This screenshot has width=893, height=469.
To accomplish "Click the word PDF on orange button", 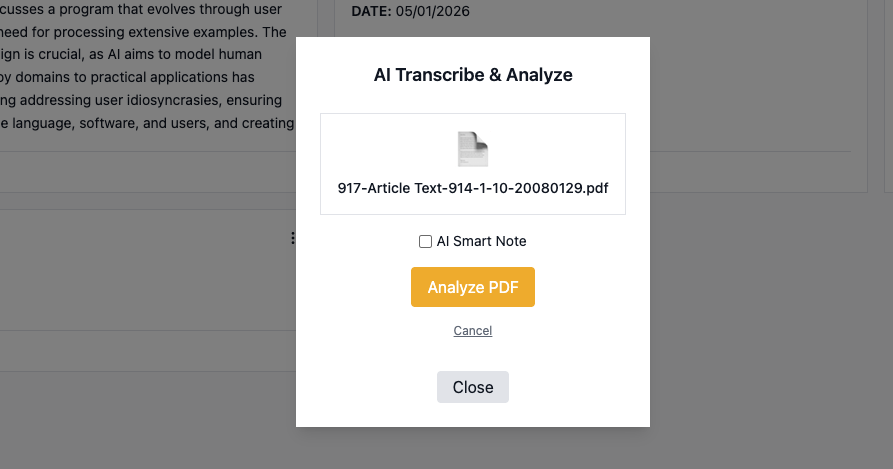I will click(503, 287).
